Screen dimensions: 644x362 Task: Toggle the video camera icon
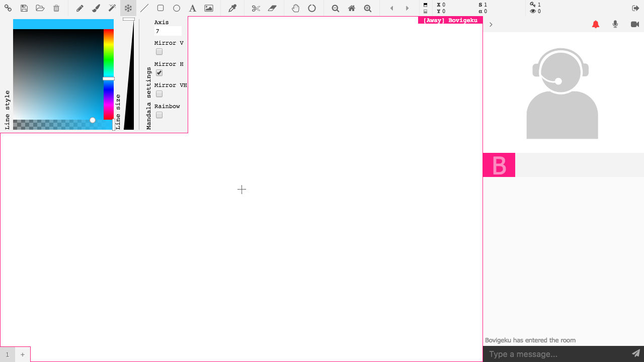pos(634,24)
